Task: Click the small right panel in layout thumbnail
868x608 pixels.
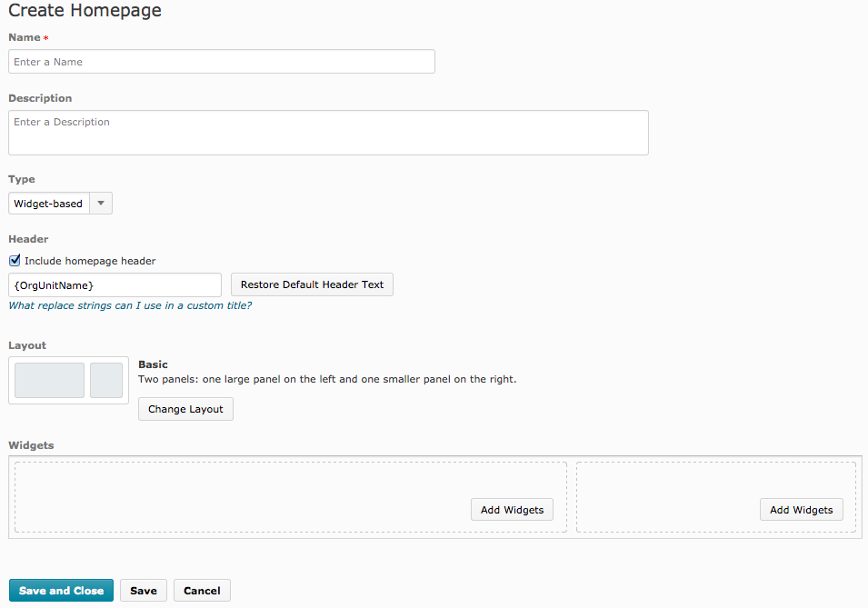Action: point(106,380)
